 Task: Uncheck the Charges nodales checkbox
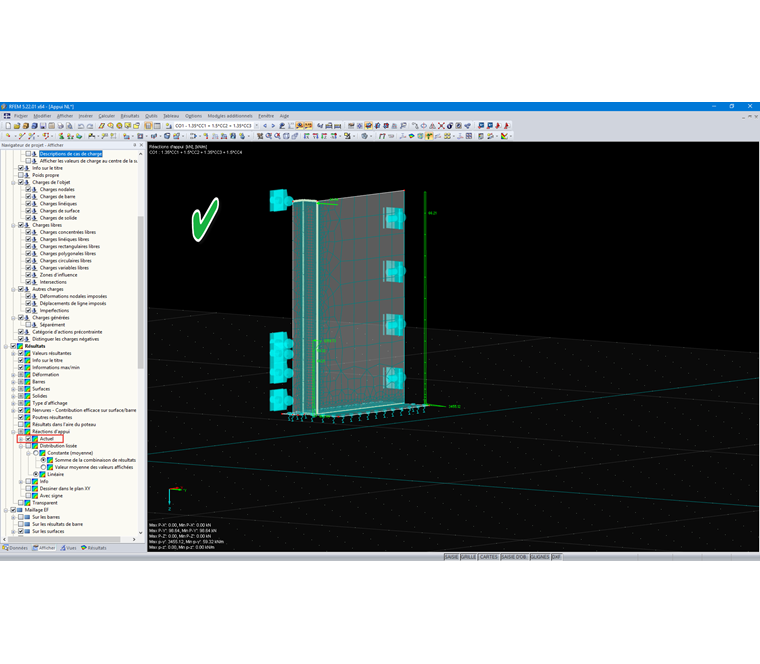tap(28, 190)
